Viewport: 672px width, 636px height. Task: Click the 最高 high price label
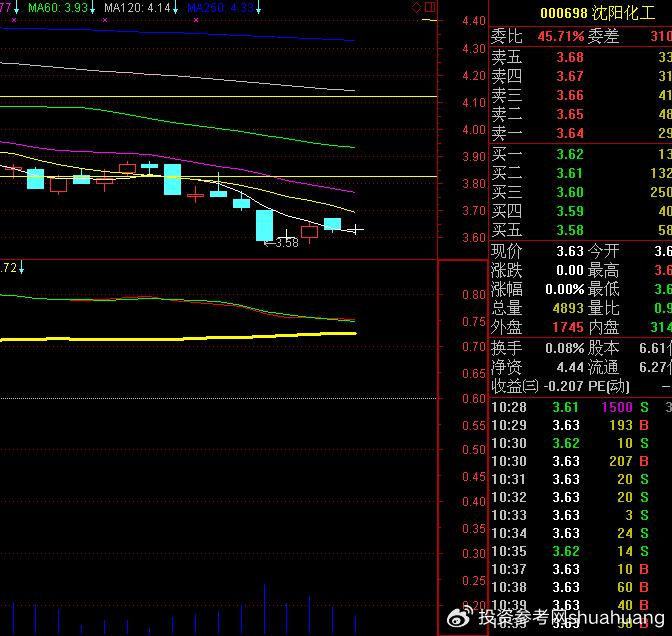click(603, 270)
